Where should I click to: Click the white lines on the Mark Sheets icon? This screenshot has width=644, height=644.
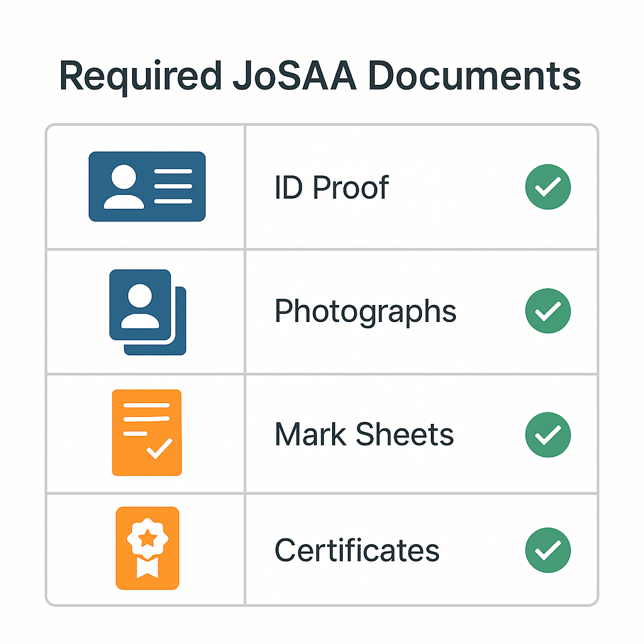(x=147, y=419)
